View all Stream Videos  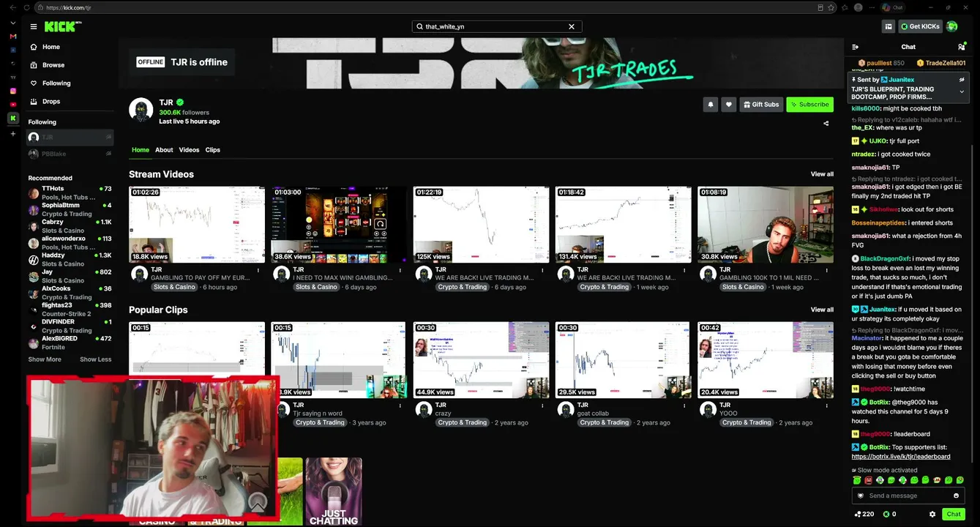point(822,174)
